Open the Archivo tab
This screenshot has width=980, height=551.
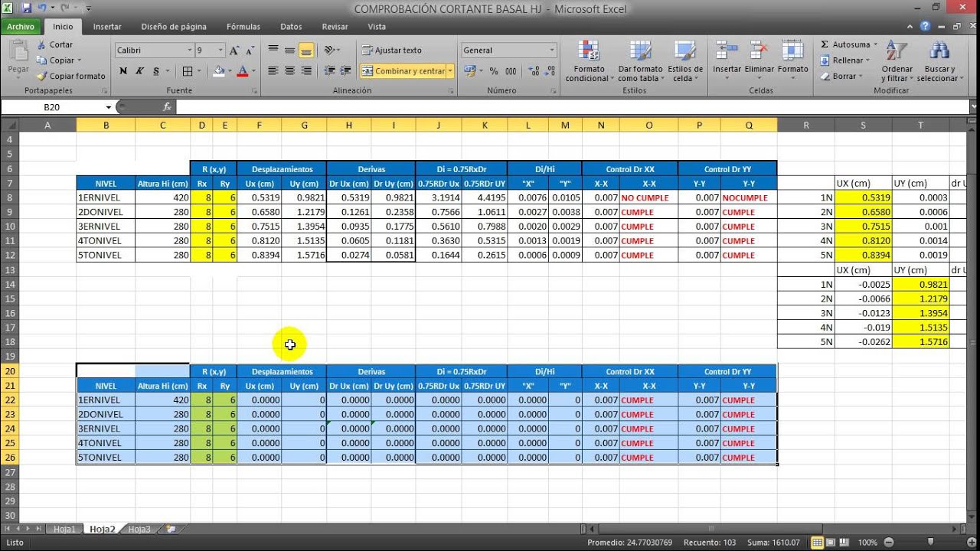pos(21,27)
